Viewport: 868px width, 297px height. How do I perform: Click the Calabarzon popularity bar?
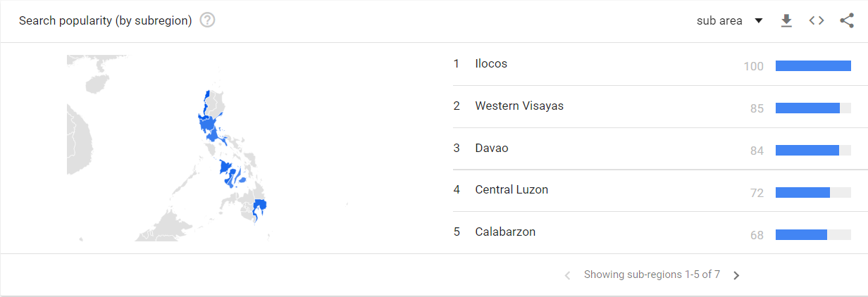[813, 235]
